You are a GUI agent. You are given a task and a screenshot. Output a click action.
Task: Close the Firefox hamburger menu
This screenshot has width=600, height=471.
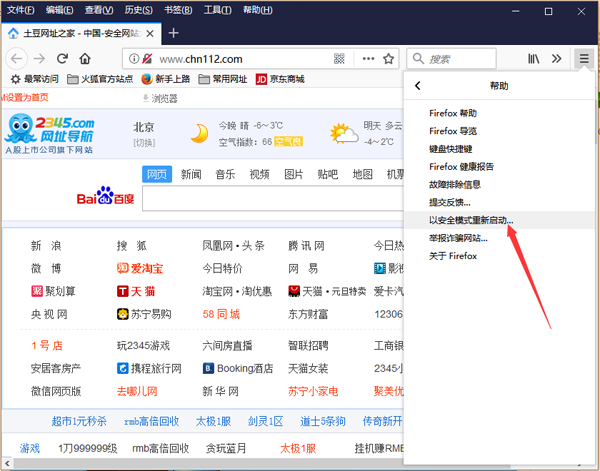click(x=584, y=59)
